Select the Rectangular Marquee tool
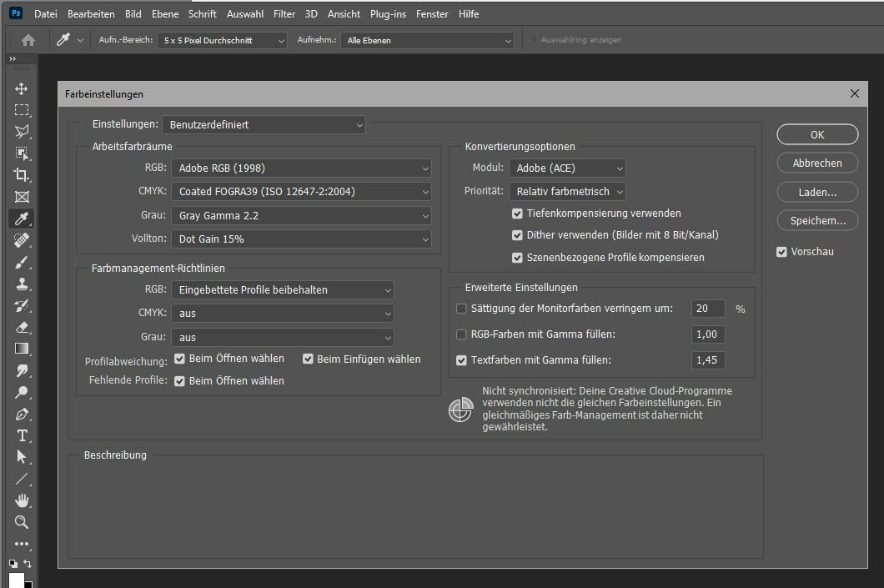The width and height of the screenshot is (884, 588). click(22, 110)
